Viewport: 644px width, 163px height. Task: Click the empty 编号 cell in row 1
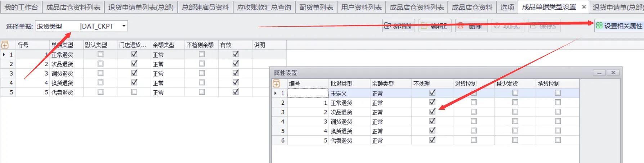tap(308, 93)
